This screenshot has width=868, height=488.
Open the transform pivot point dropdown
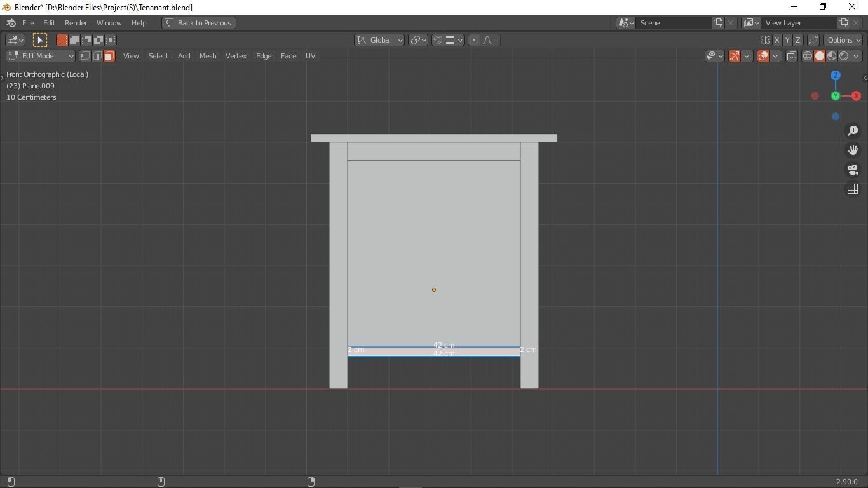tap(417, 40)
